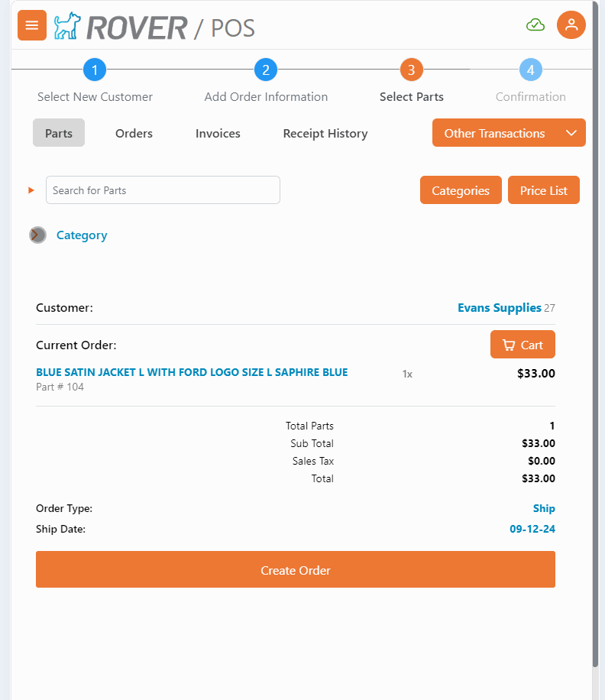605x700 pixels.
Task: Open the hamburger menu
Action: tap(32, 25)
